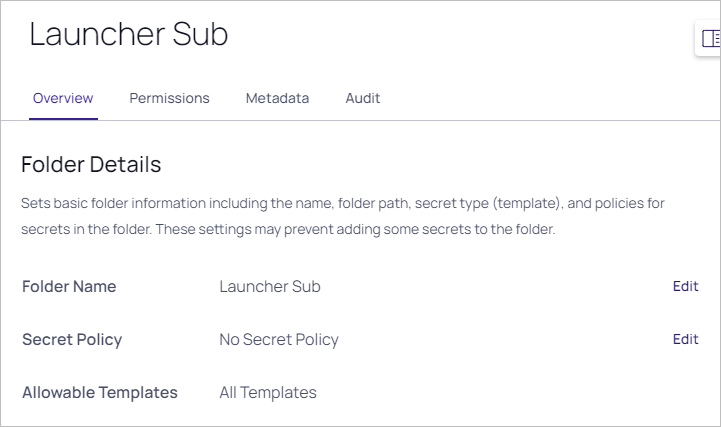Click the active underline beneath Overview tab

coord(63,118)
